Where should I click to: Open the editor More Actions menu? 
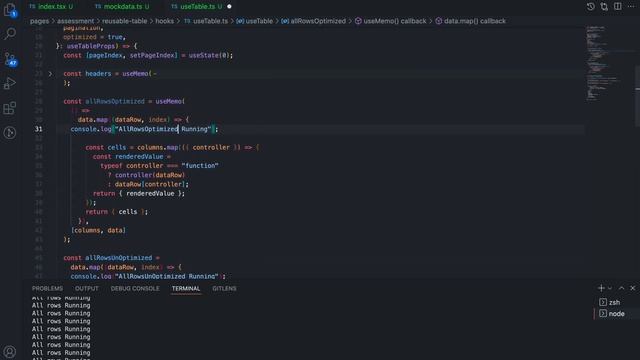631,7
